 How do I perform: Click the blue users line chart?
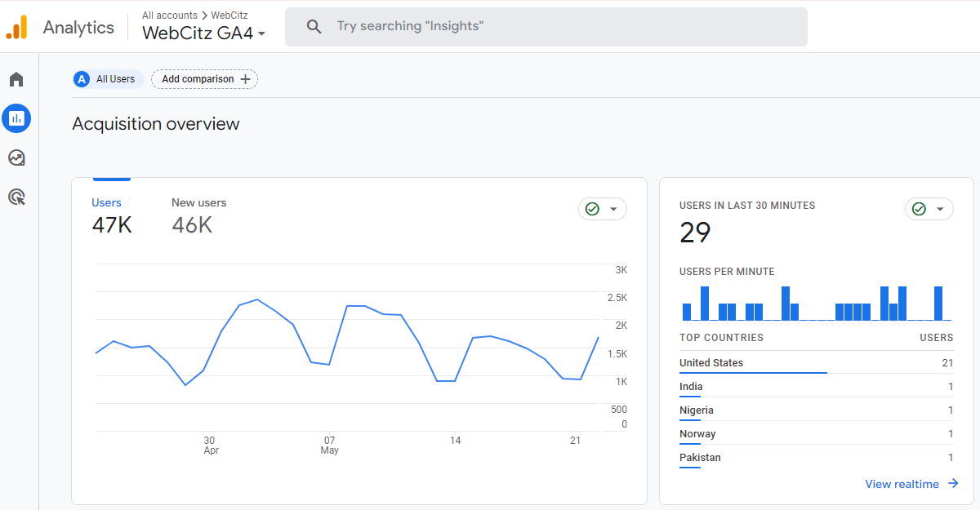point(347,343)
